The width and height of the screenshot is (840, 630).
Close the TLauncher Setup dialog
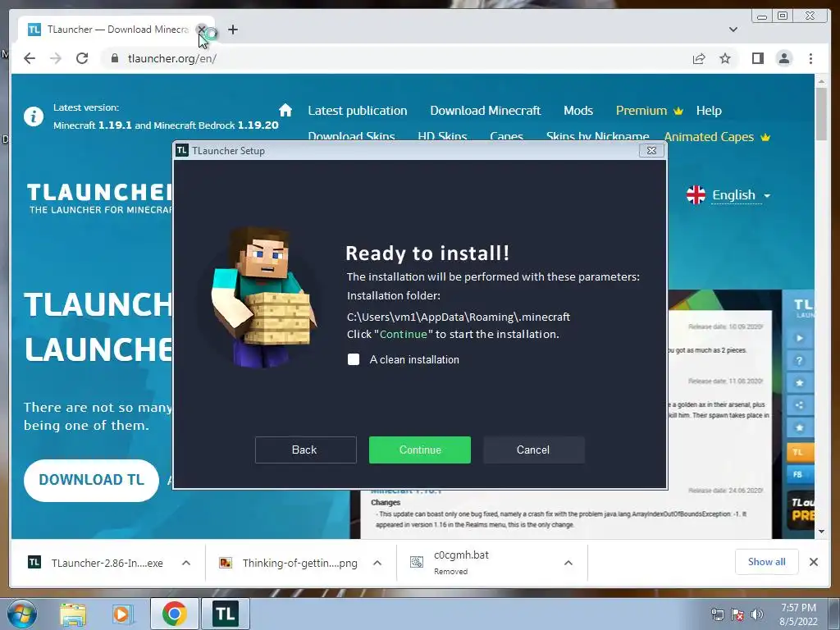[651, 151]
